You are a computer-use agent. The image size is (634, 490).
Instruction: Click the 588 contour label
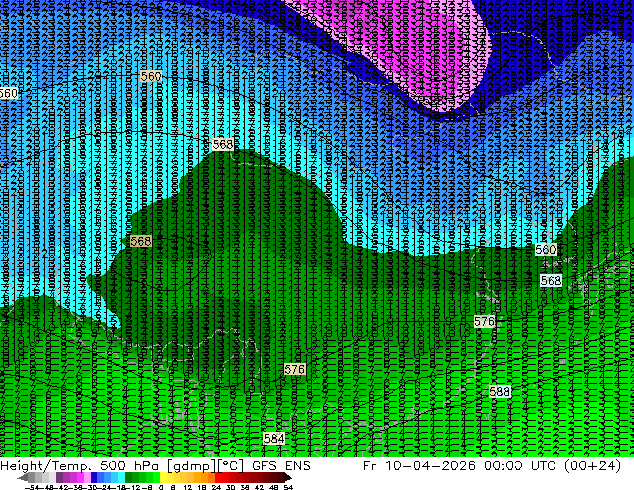pyautogui.click(x=499, y=391)
